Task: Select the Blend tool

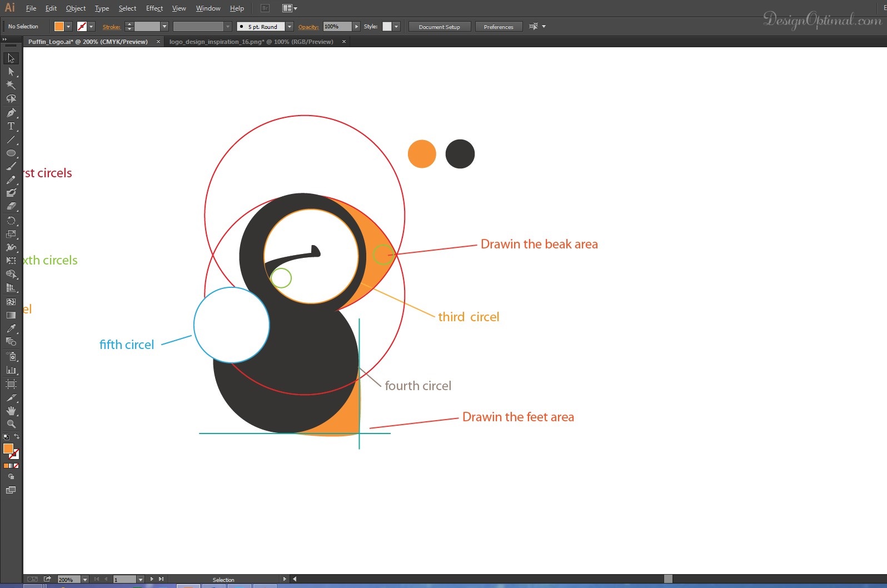Action: 11,342
